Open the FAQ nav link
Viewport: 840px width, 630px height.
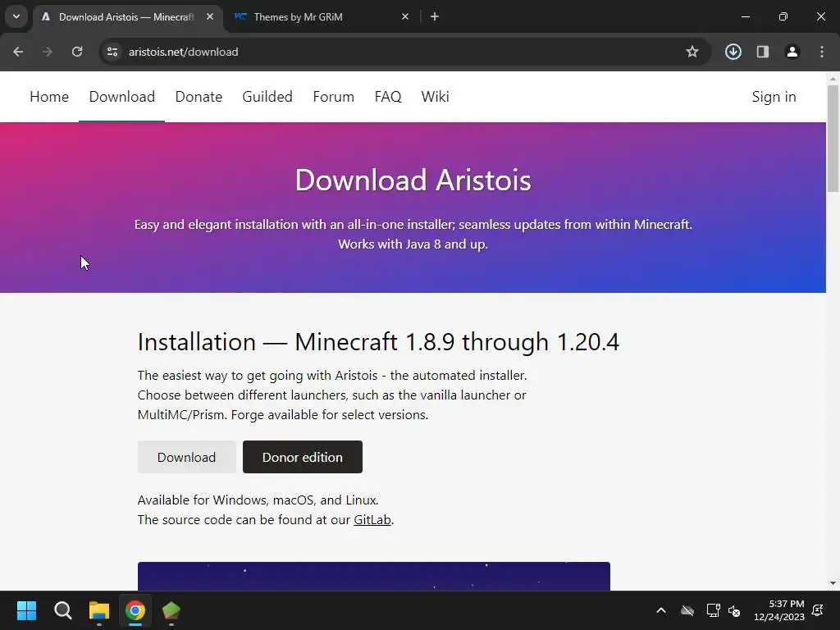[x=388, y=97]
